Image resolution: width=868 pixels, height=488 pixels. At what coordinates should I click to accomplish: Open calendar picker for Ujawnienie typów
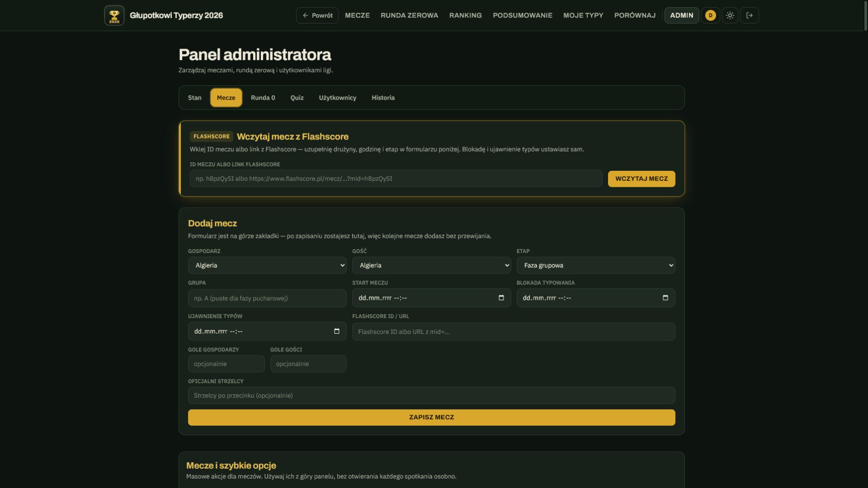[337, 331]
